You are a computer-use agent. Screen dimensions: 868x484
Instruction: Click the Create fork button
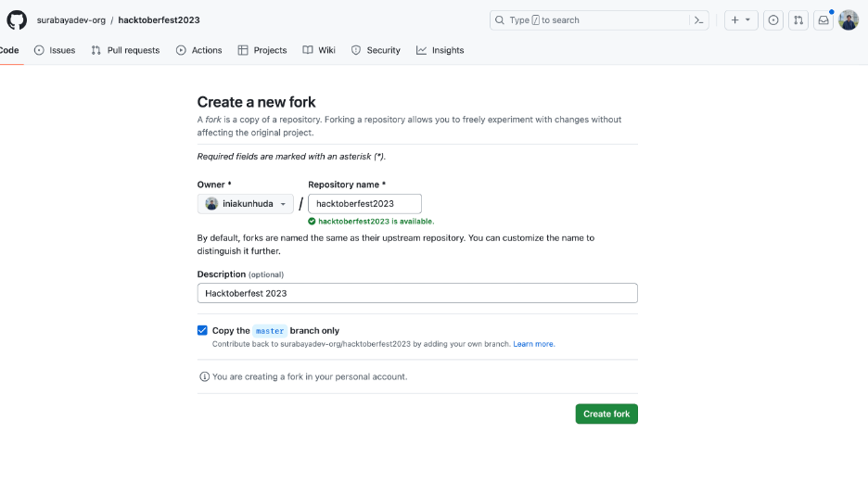pos(606,414)
